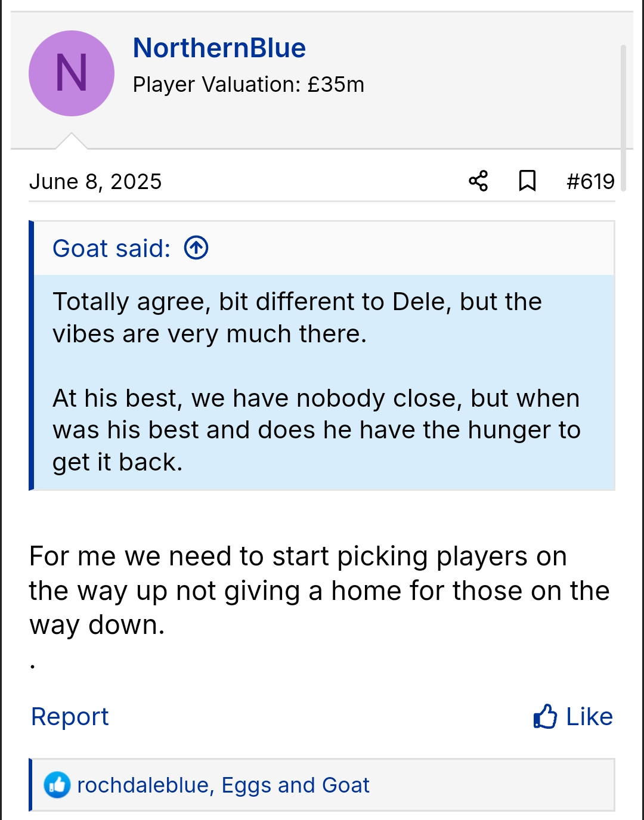Viewport: 644px width, 820px height.
Task: Click the quoted paragraph starting 'At his best'
Action: (316, 429)
